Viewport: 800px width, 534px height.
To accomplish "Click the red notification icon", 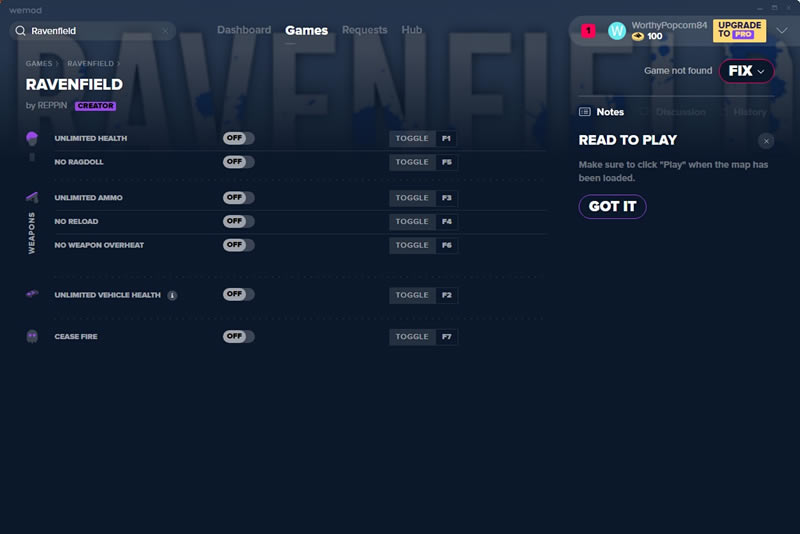I will point(588,31).
